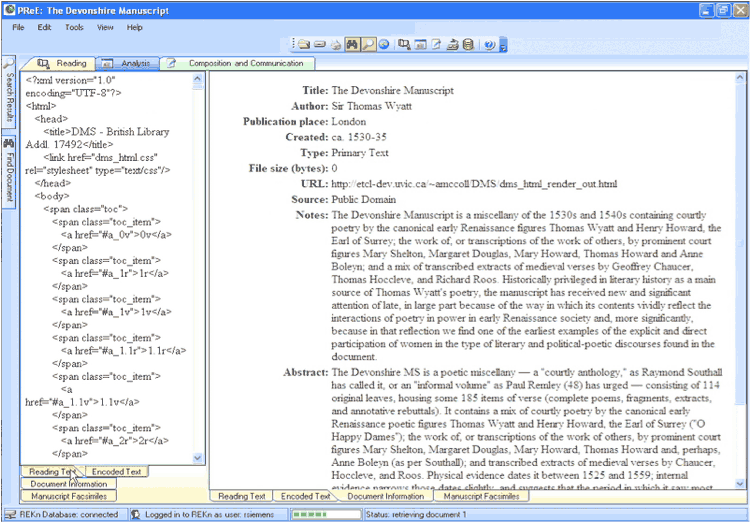Toggle the binoculars find toolbar button
The width and height of the screenshot is (751, 523).
click(352, 45)
